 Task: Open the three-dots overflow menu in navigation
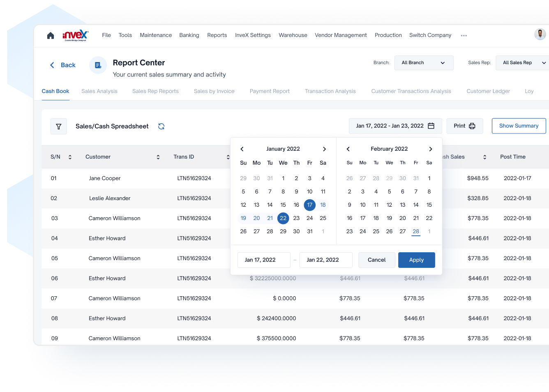(464, 36)
